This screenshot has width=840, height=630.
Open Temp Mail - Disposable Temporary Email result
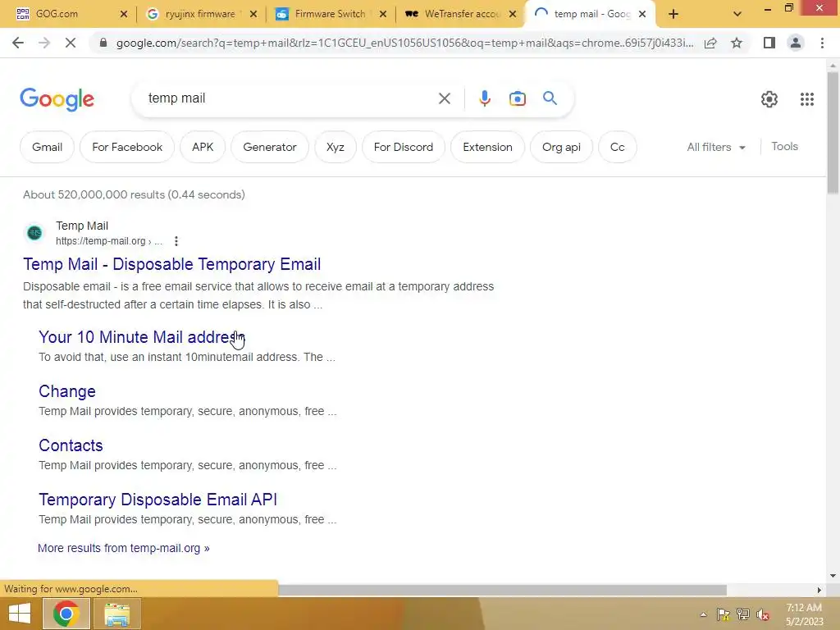point(172,264)
